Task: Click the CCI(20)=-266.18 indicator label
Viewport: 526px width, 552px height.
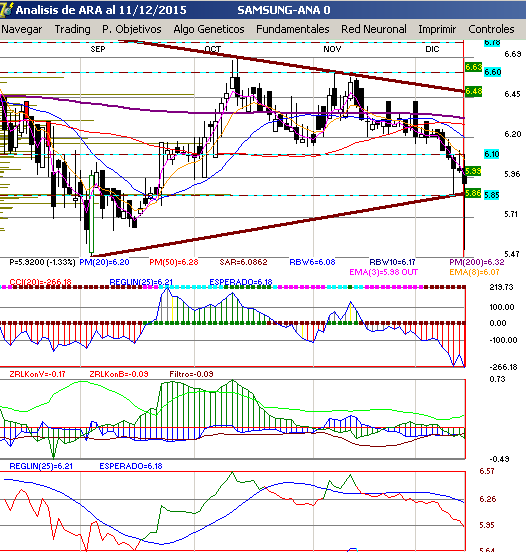Action: point(40,282)
